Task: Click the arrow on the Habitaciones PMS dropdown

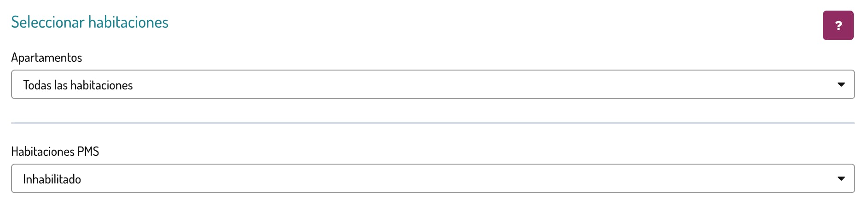Action: [x=841, y=178]
